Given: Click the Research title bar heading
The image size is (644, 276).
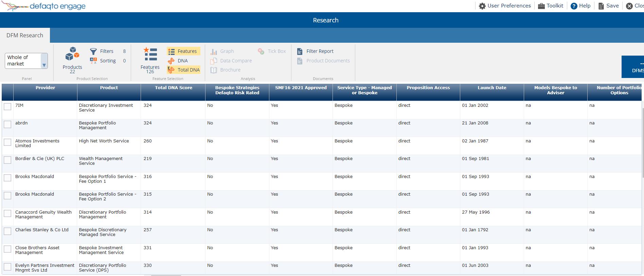Looking at the screenshot, I should (326, 20).
